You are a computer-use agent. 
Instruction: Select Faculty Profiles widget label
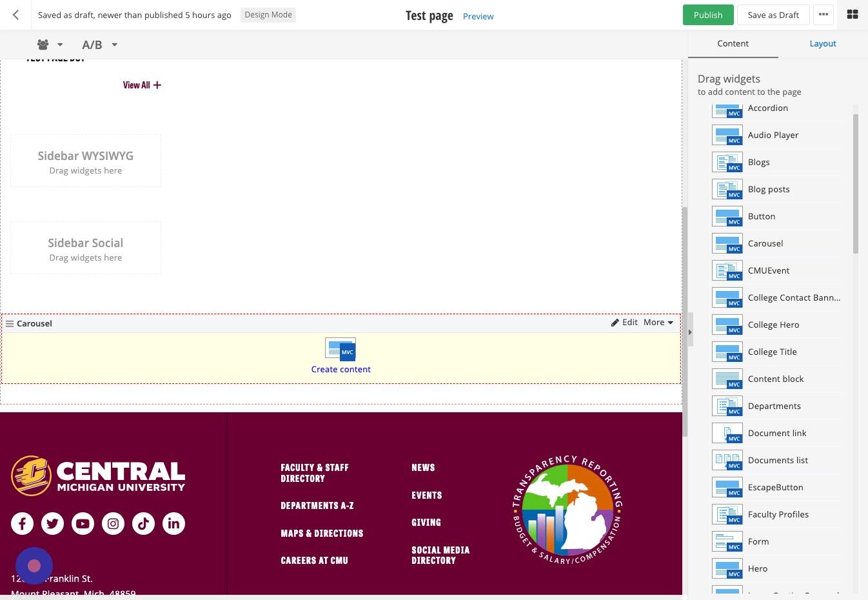778,514
